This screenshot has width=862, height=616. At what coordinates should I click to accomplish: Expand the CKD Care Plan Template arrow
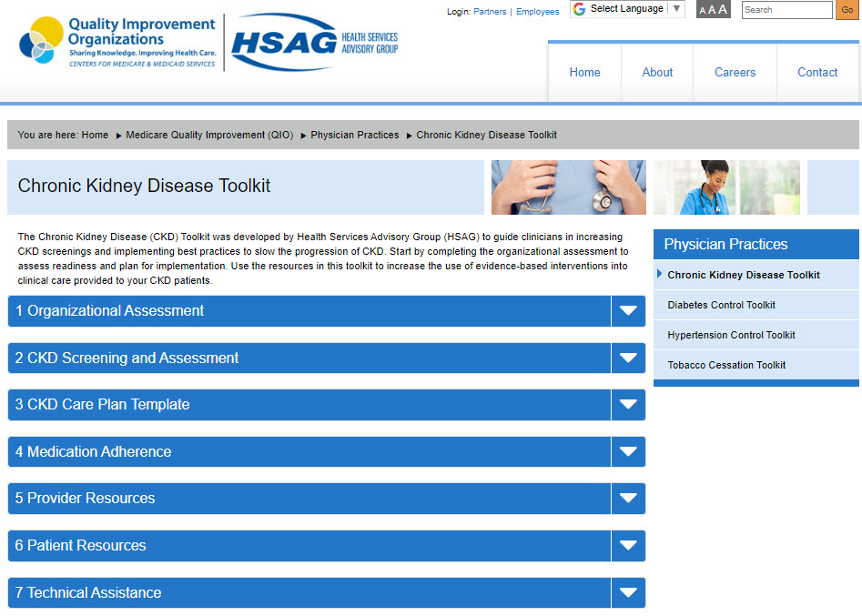(628, 405)
